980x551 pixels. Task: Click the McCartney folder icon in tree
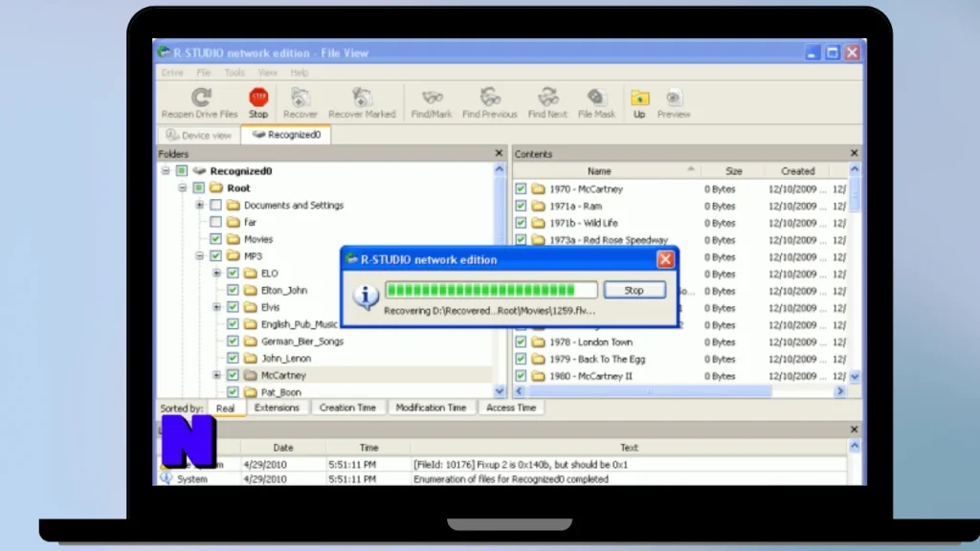[251, 375]
